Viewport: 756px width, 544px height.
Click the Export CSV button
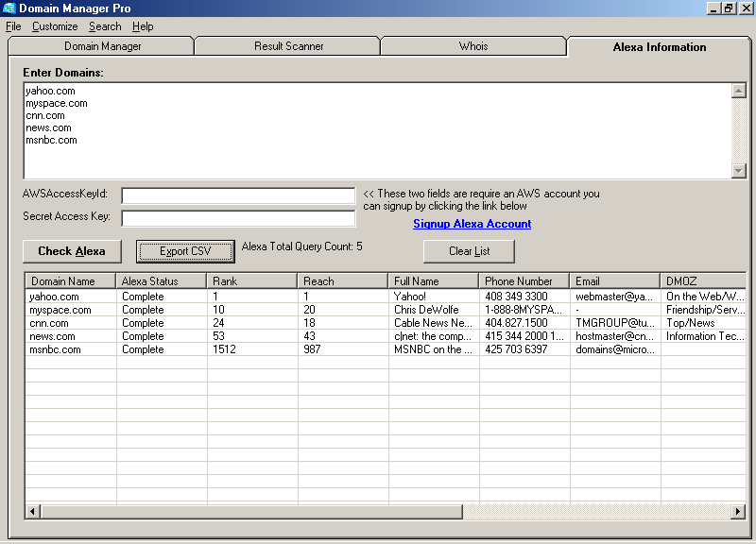[x=185, y=251]
